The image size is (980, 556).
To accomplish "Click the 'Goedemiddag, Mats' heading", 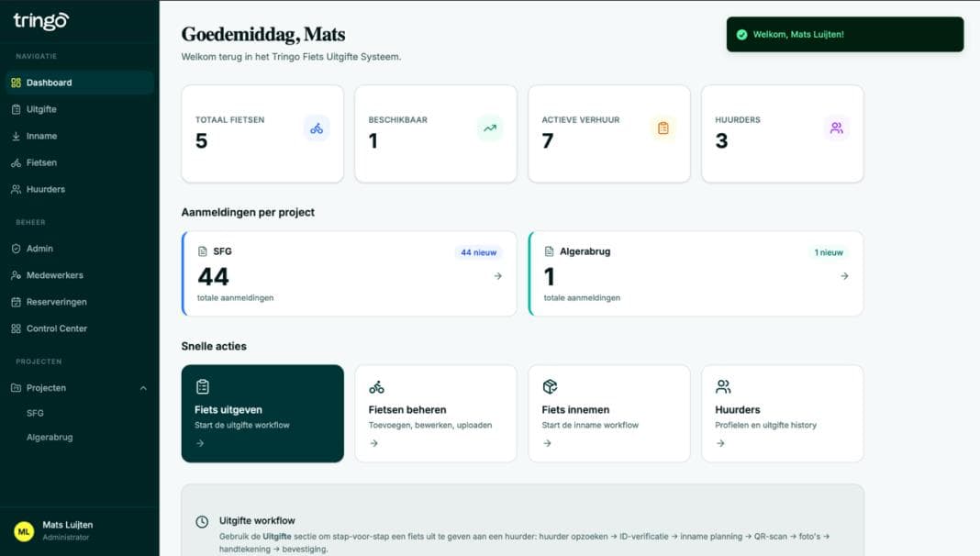I will point(263,34).
